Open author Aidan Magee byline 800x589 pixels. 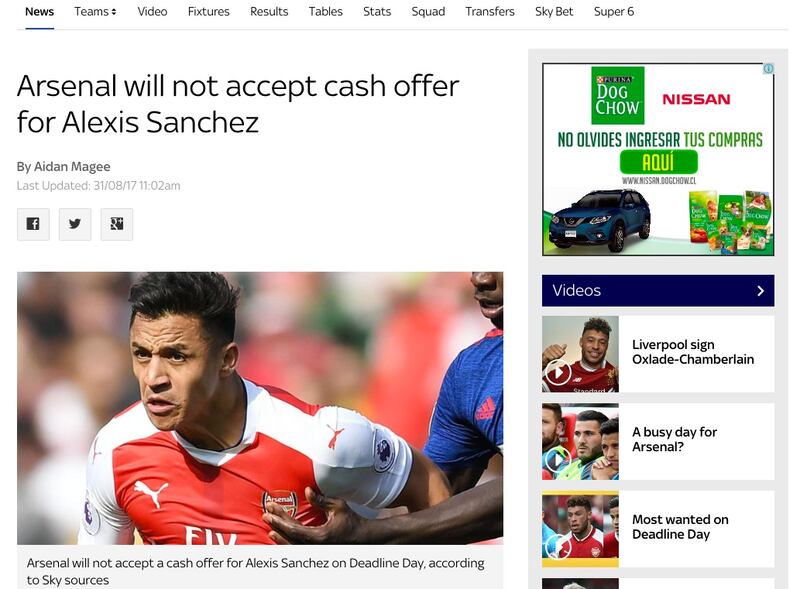pos(63,167)
